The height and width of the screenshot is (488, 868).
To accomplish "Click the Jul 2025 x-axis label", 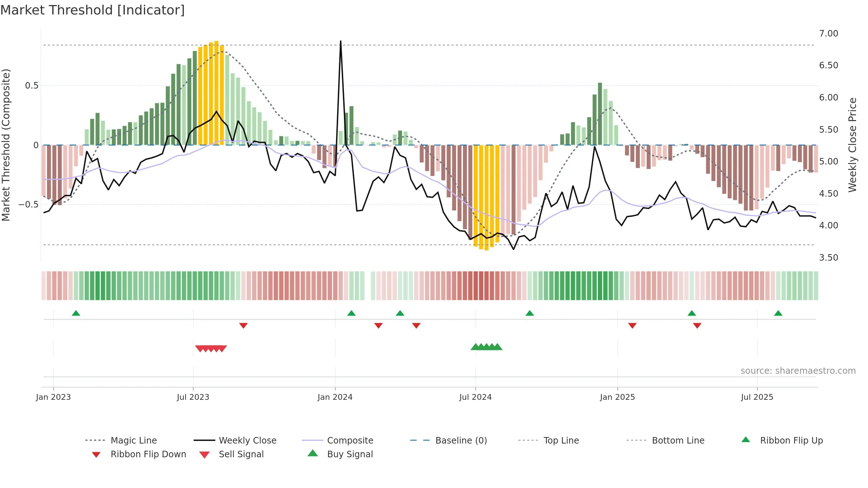I will pos(757,397).
